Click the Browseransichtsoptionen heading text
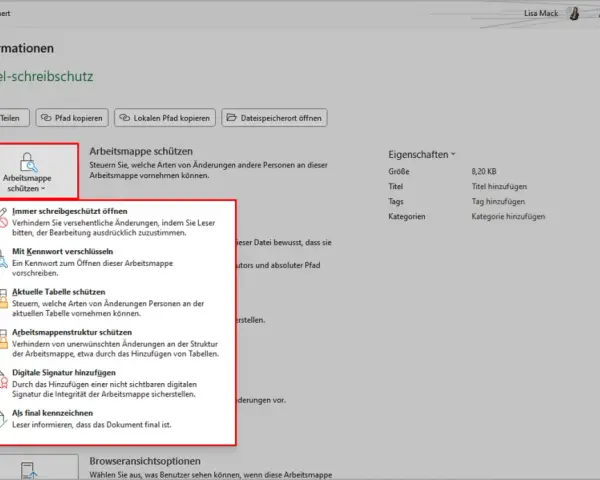Viewport: 600px width, 480px height. (x=145, y=461)
